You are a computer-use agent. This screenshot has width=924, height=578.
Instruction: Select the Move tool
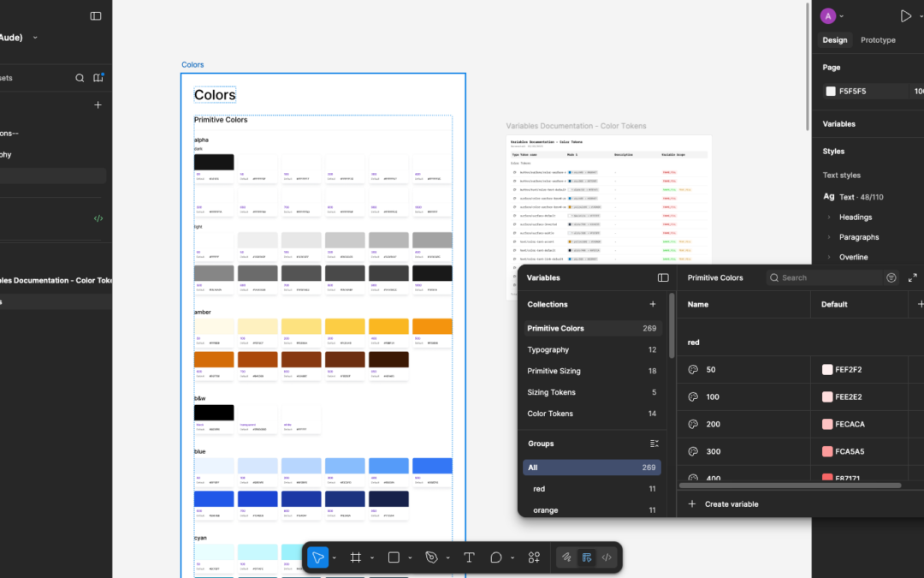[x=317, y=557]
